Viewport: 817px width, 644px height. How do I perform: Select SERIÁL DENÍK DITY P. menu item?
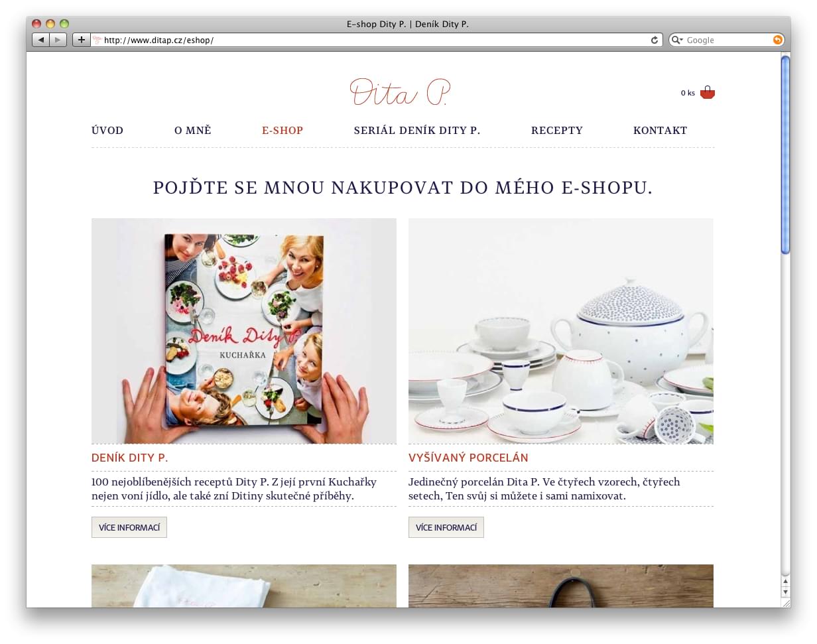[417, 131]
